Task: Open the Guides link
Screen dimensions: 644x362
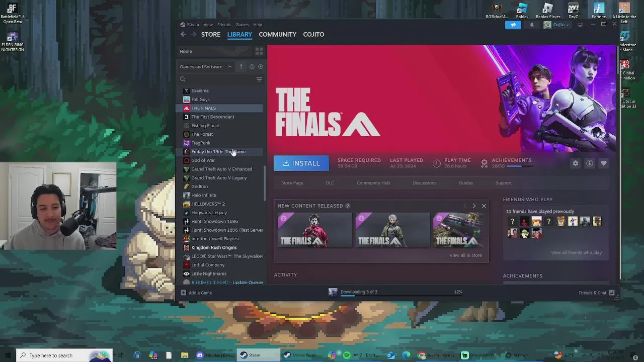Action: click(x=466, y=183)
